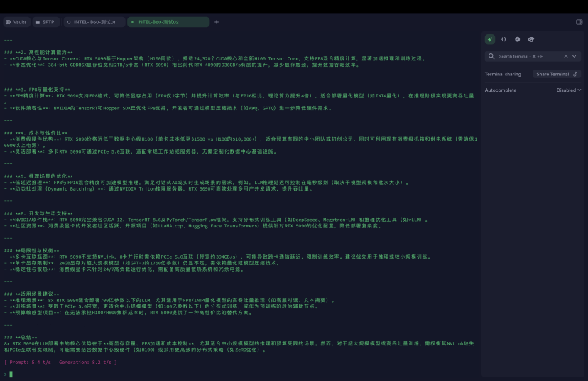Click the heading 适用场景建议

(x=32, y=294)
